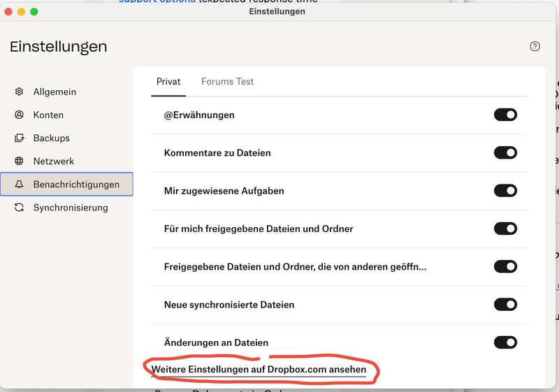
Task: Click the Allgemein gear icon
Action: 20,92
